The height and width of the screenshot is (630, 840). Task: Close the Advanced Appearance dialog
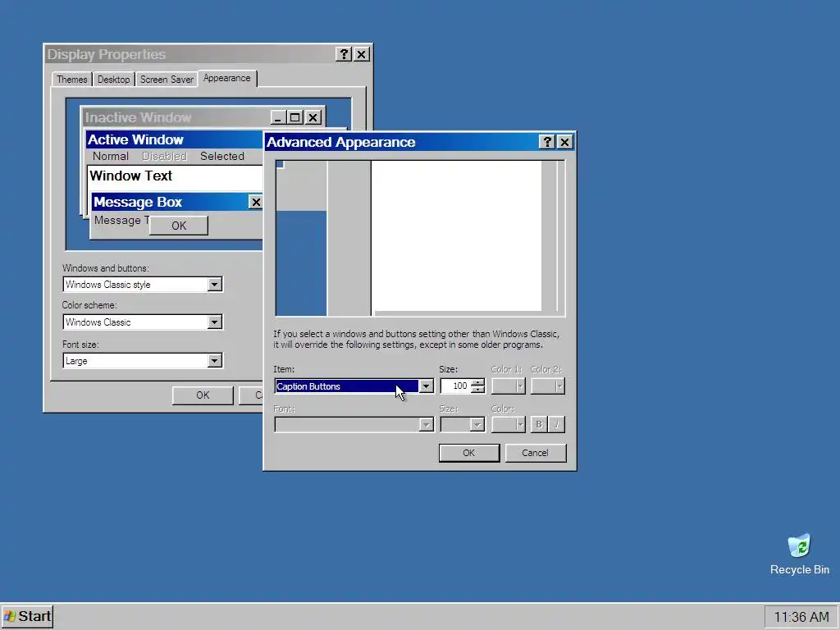tap(564, 142)
